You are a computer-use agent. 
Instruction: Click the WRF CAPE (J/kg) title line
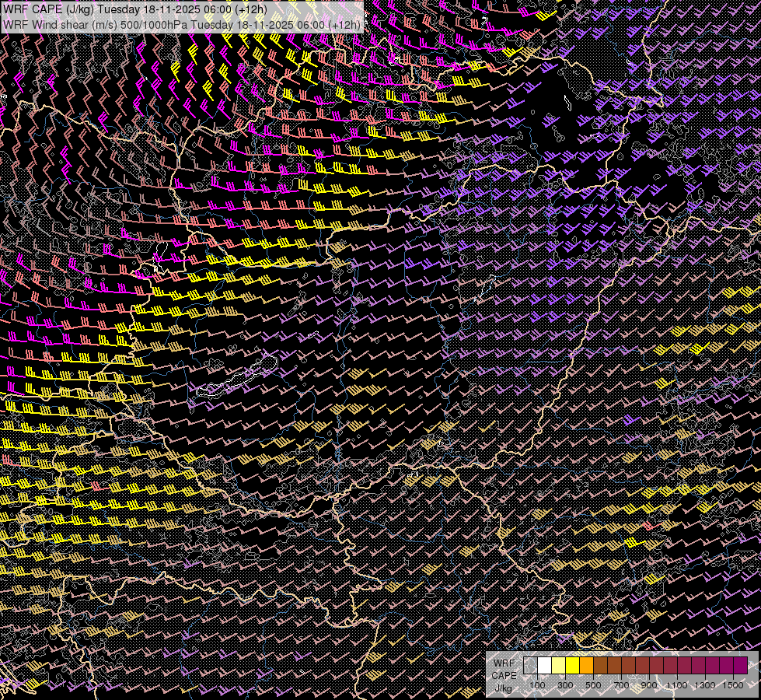click(x=135, y=9)
